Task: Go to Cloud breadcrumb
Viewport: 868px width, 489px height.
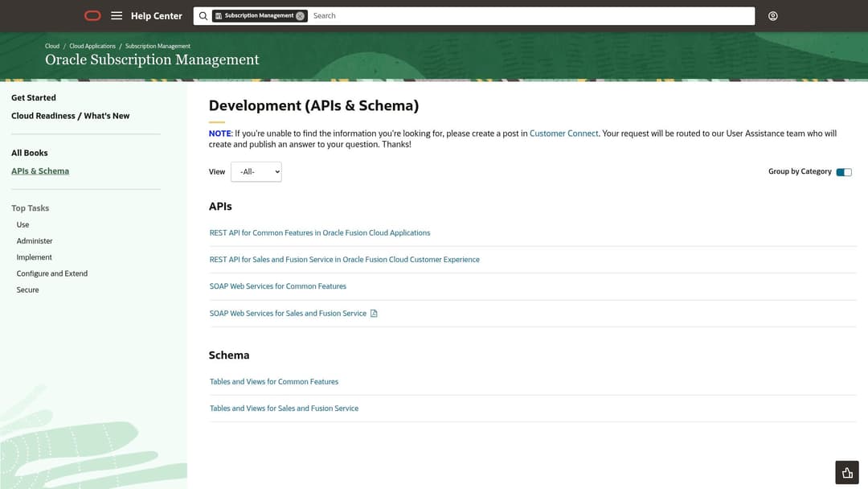Action: (x=52, y=46)
